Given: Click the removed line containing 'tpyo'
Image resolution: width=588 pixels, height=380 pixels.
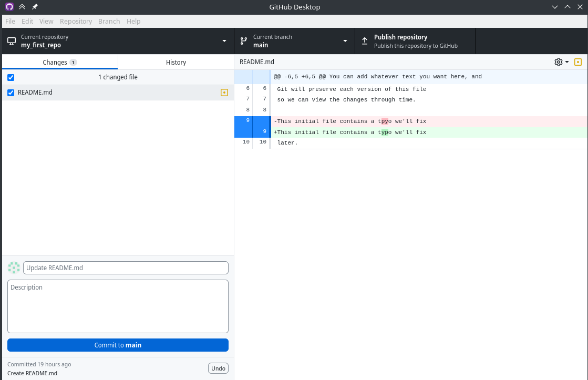Looking at the screenshot, I should [x=429, y=121].
